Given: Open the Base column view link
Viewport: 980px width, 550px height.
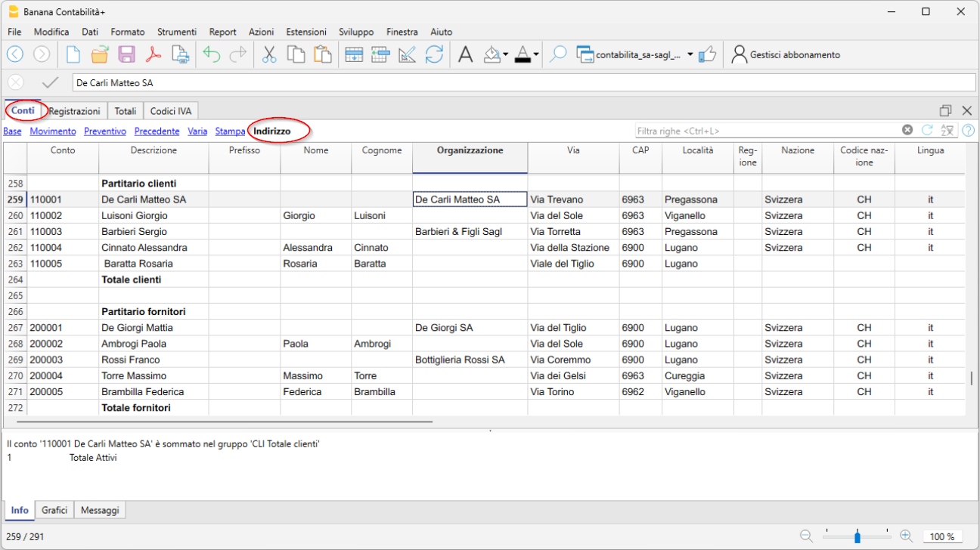Looking at the screenshot, I should pos(13,131).
